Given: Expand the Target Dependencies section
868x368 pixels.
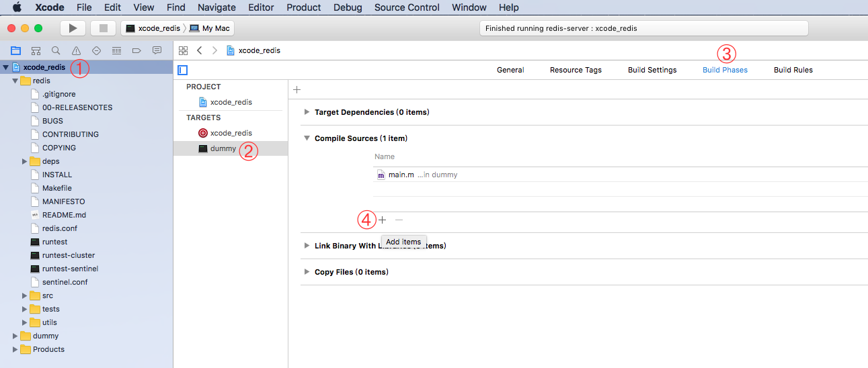Looking at the screenshot, I should 307,112.
